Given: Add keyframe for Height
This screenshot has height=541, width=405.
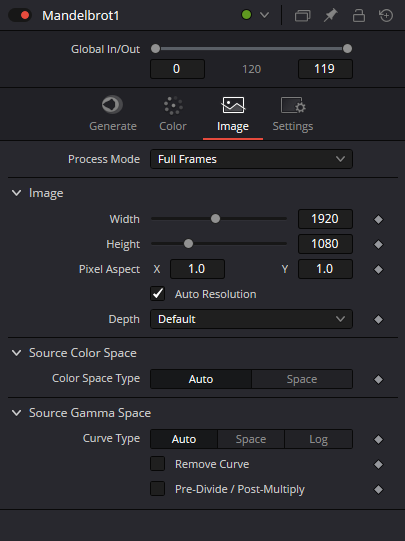Looking at the screenshot, I should 378,245.
